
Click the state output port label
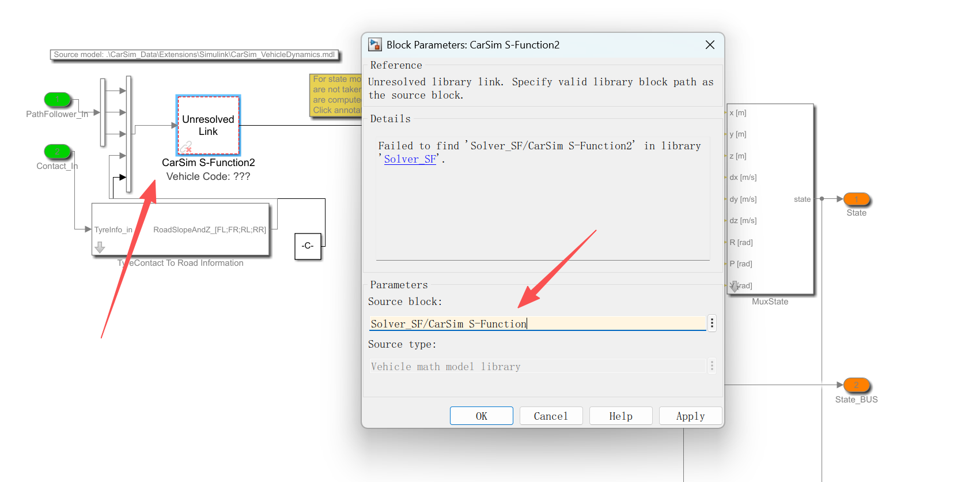pyautogui.click(x=802, y=199)
